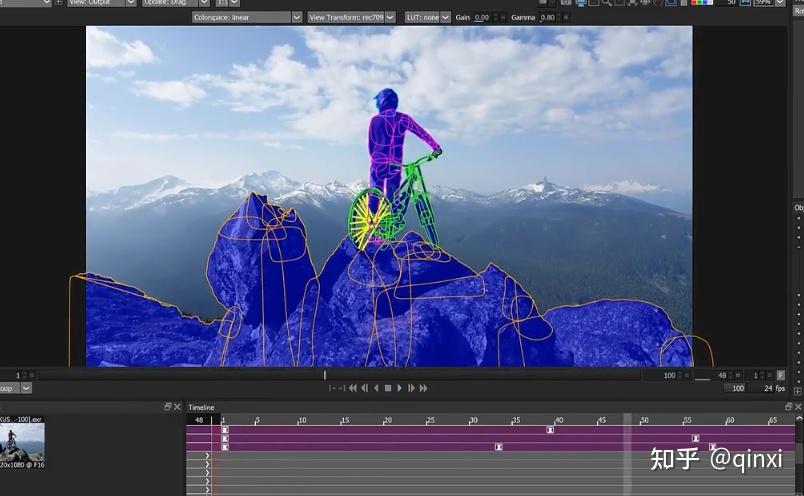
Task: Select the second track keyframe near frame 56
Action: 695,439
